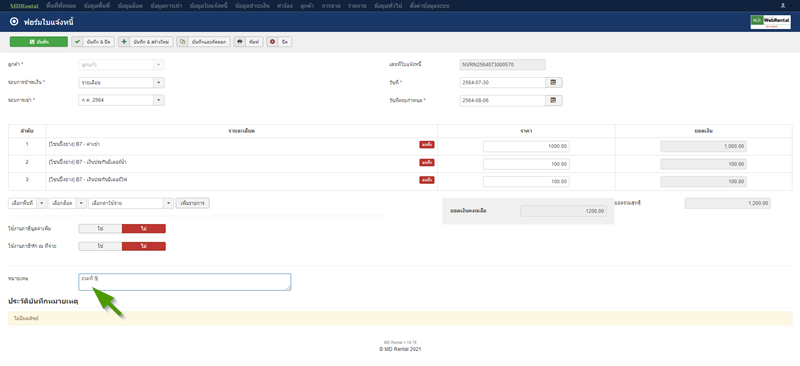800x366 pixels.
Task: Open calendar picker for date 2564-07-30
Action: (x=554, y=82)
